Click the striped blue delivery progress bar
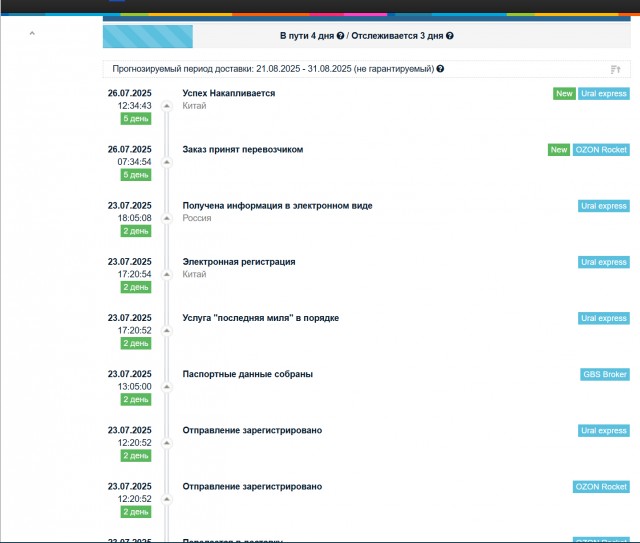640x543 pixels. [x=148, y=36]
